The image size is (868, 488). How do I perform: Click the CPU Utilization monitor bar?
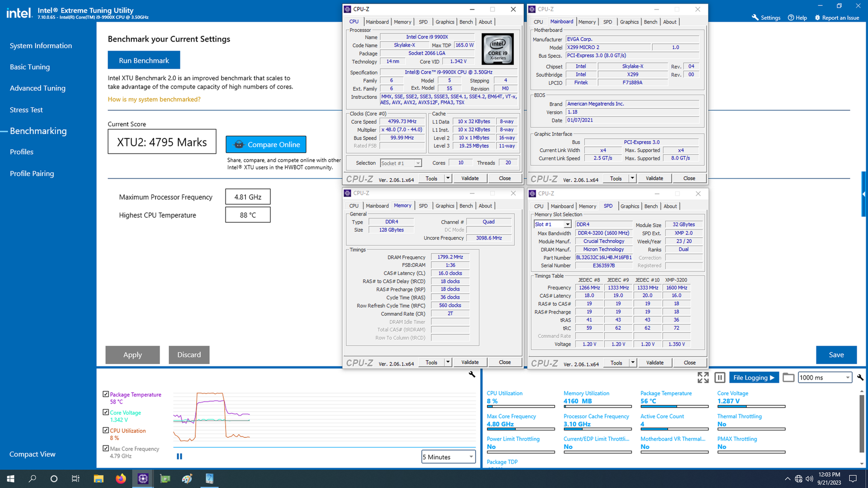pyautogui.click(x=521, y=406)
